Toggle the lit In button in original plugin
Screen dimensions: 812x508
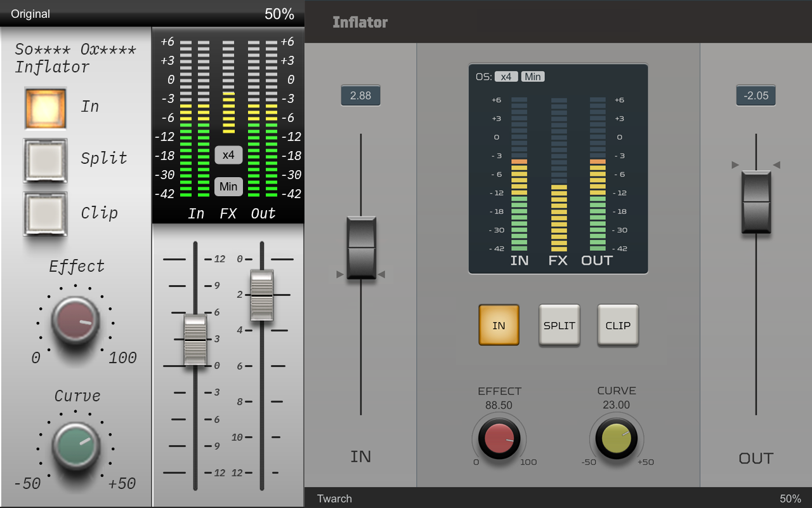tap(45, 108)
